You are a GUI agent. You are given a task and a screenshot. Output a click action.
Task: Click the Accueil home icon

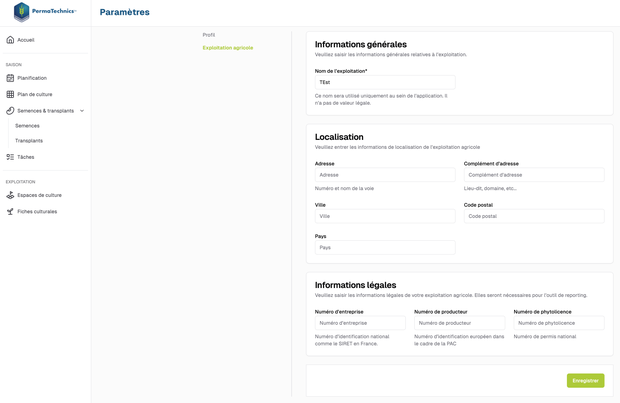click(10, 40)
